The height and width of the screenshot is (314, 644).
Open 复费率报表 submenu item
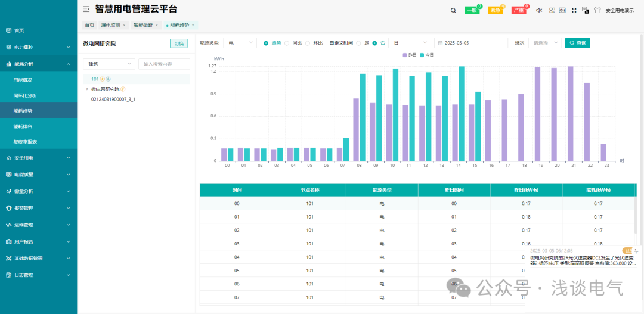[38, 142]
